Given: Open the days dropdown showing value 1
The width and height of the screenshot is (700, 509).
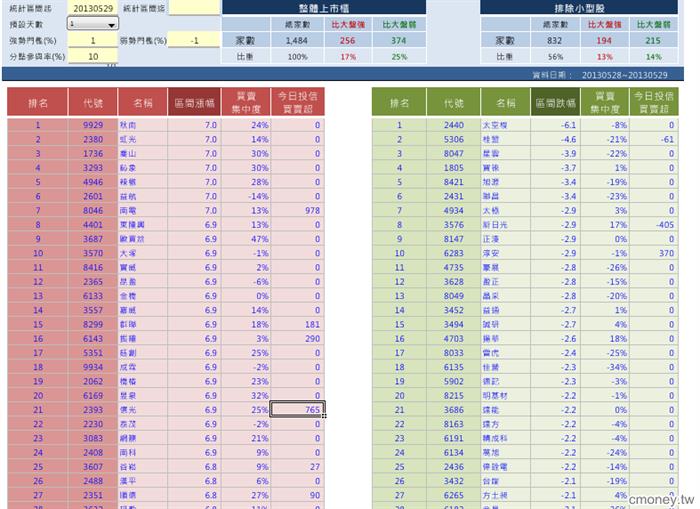Looking at the screenshot, I should pyautogui.click(x=93, y=24).
